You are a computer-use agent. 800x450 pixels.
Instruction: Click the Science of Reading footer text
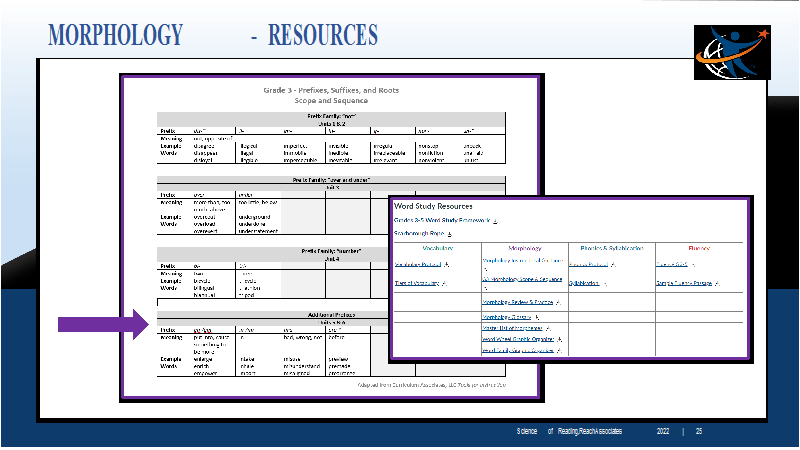569,431
